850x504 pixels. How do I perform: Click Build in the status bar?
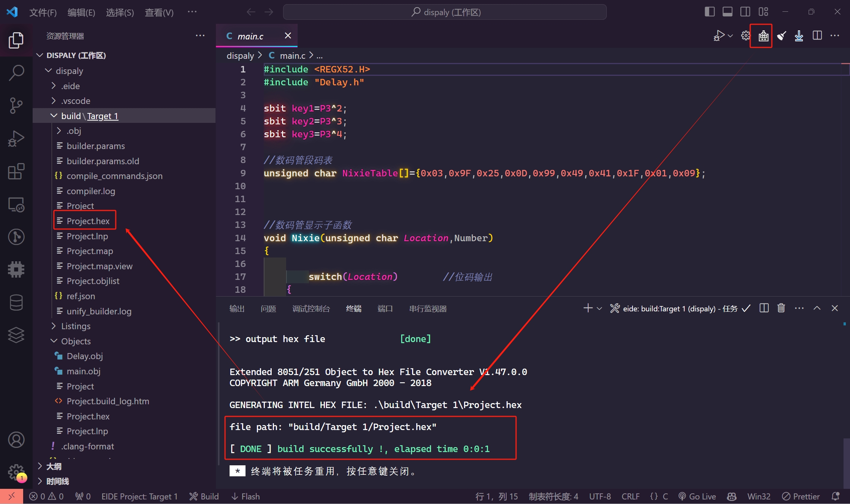[204, 496]
